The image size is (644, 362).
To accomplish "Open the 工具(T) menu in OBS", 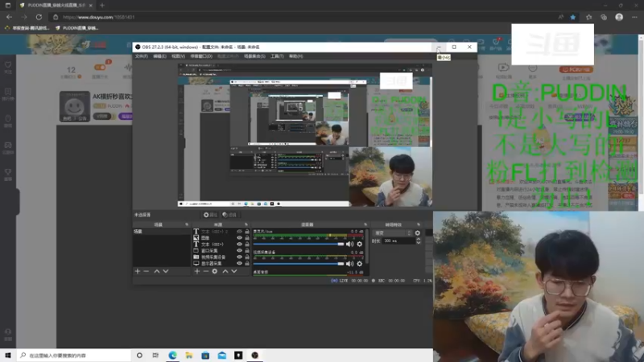I will pyautogui.click(x=277, y=56).
